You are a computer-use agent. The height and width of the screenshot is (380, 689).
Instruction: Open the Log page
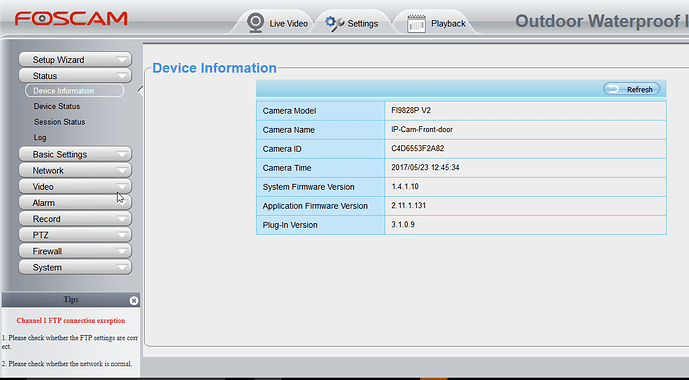40,138
